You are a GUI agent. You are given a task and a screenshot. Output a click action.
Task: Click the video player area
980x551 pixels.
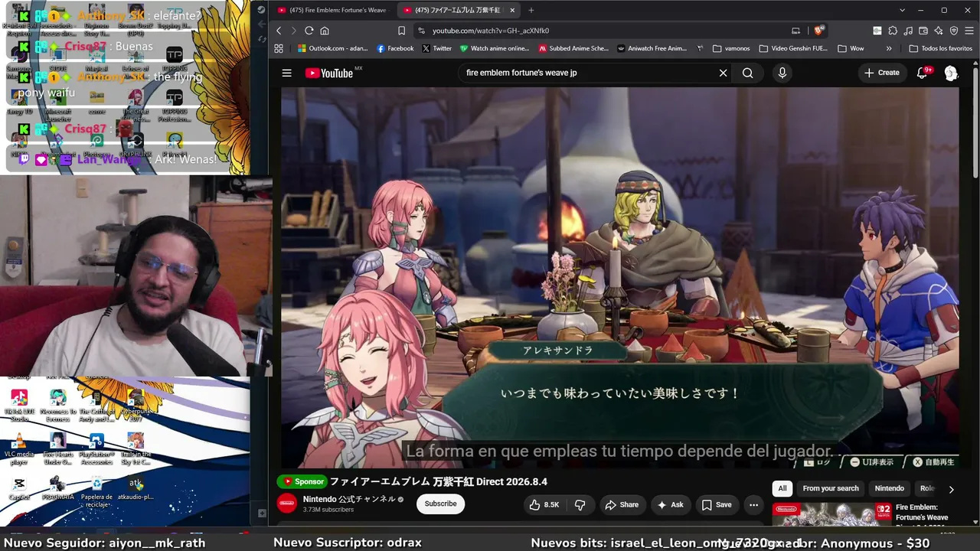(620, 277)
